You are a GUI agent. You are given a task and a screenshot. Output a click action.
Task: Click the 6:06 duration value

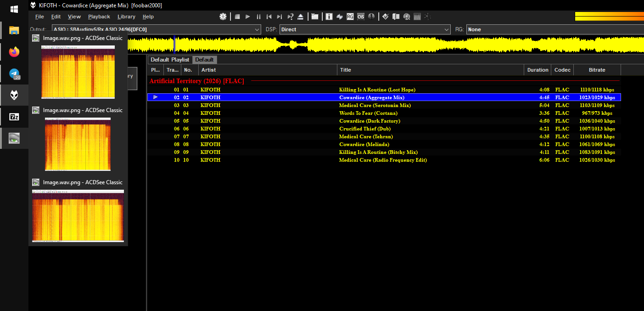click(x=544, y=160)
